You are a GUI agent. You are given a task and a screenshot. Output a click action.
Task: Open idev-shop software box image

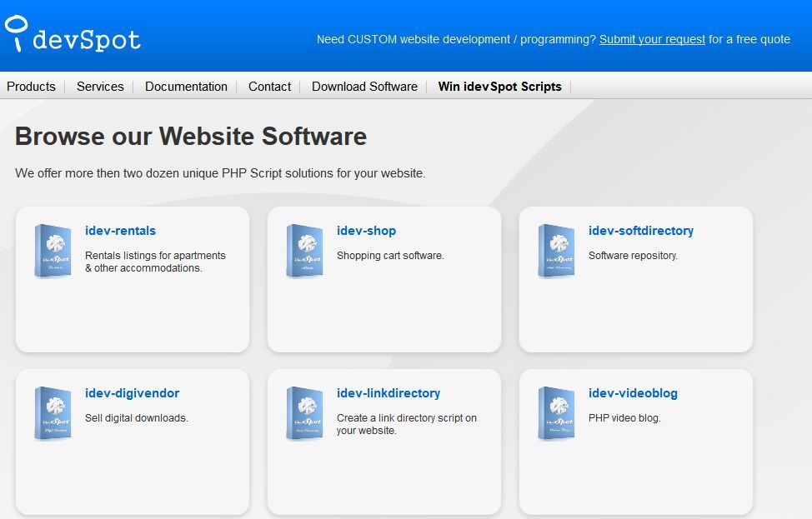(x=304, y=251)
